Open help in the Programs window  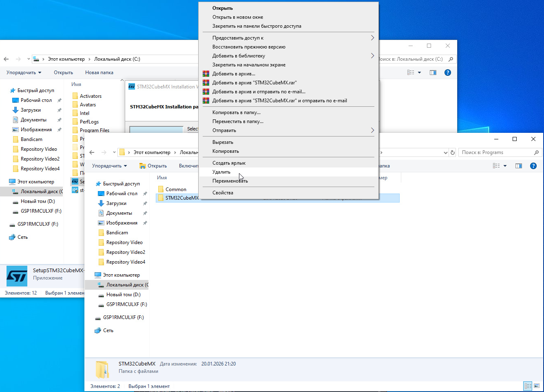[x=533, y=166]
